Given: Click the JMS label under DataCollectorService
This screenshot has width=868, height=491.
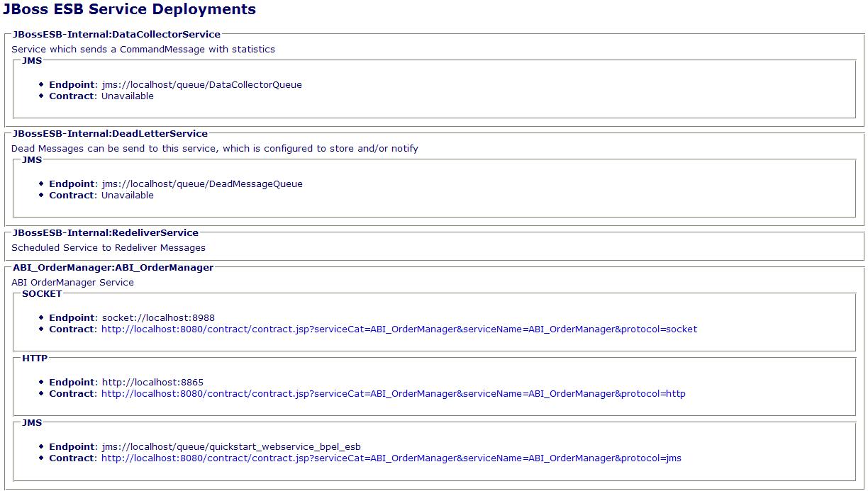Looking at the screenshot, I should [x=32, y=60].
